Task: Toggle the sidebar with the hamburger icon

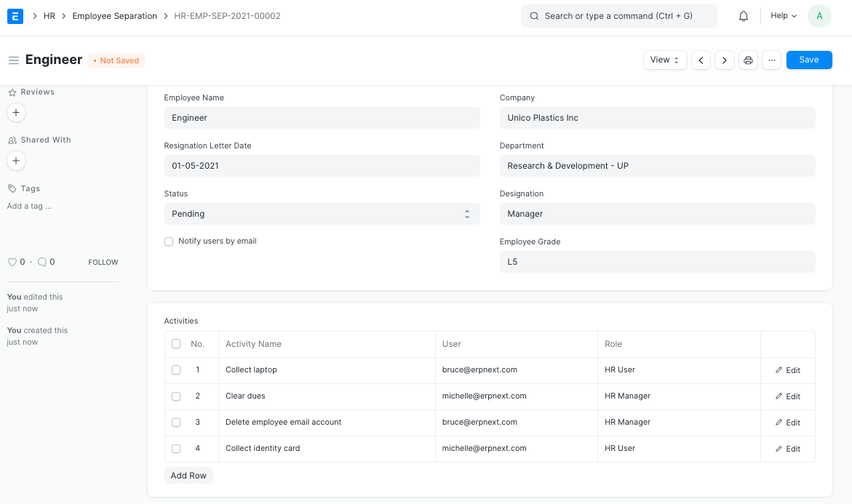Action: 13,60
